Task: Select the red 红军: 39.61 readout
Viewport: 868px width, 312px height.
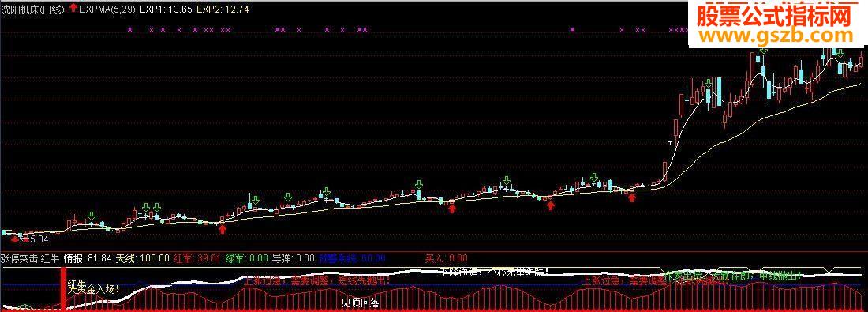Action: [x=197, y=257]
